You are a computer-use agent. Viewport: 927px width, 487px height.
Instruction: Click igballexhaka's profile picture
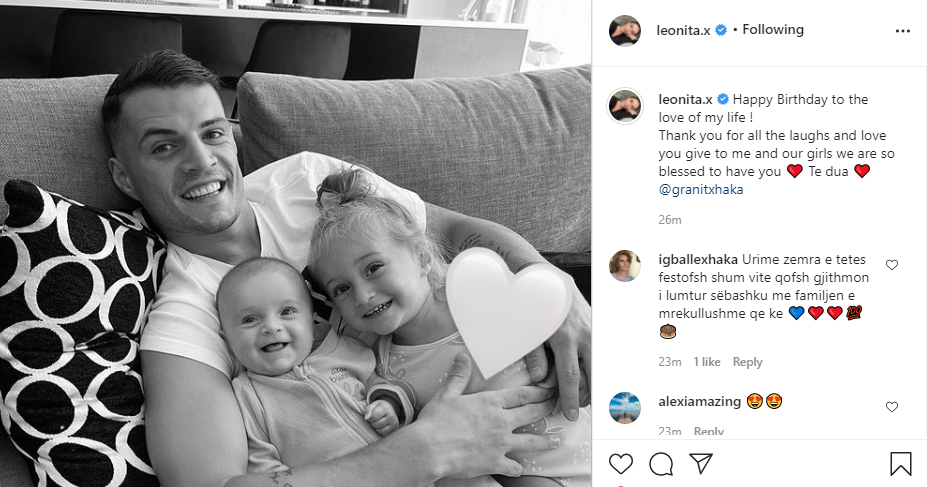point(625,265)
